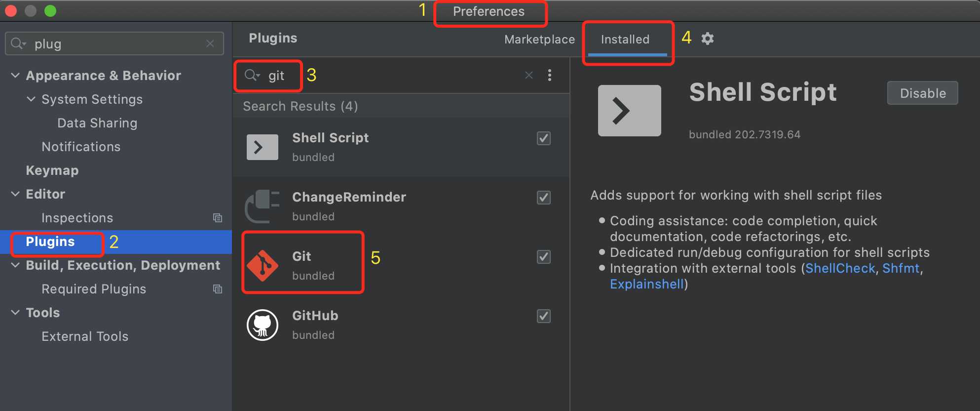
Task: Clear the git plugin search text
Action: [x=529, y=75]
